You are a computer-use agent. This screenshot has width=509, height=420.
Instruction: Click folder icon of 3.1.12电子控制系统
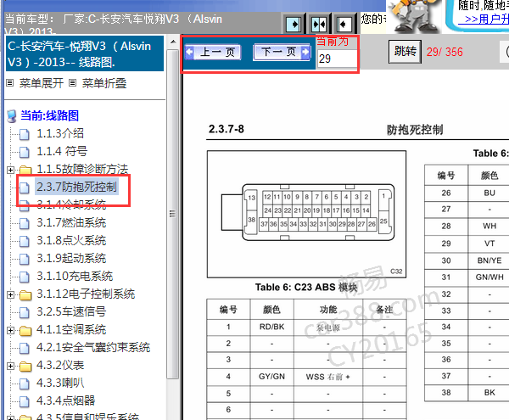coord(25,295)
